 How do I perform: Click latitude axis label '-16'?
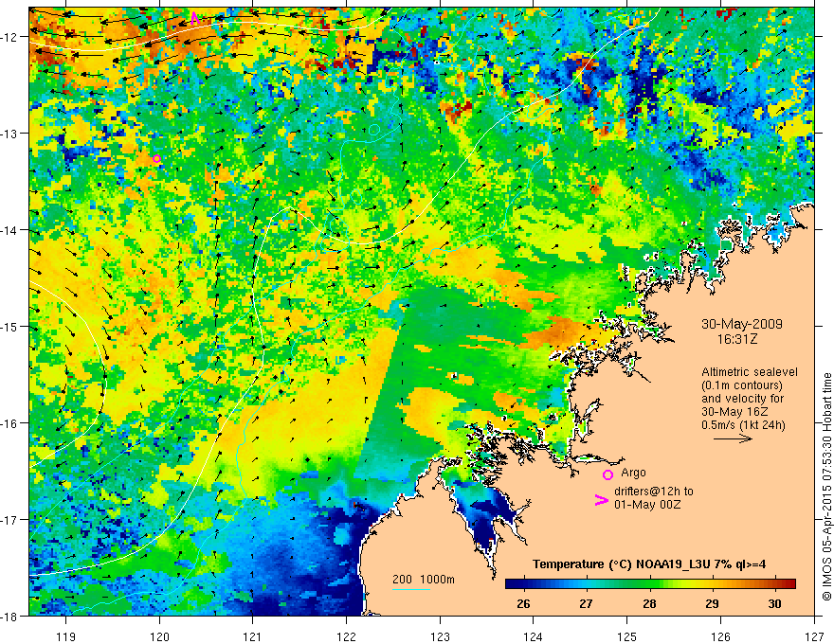tap(10, 423)
